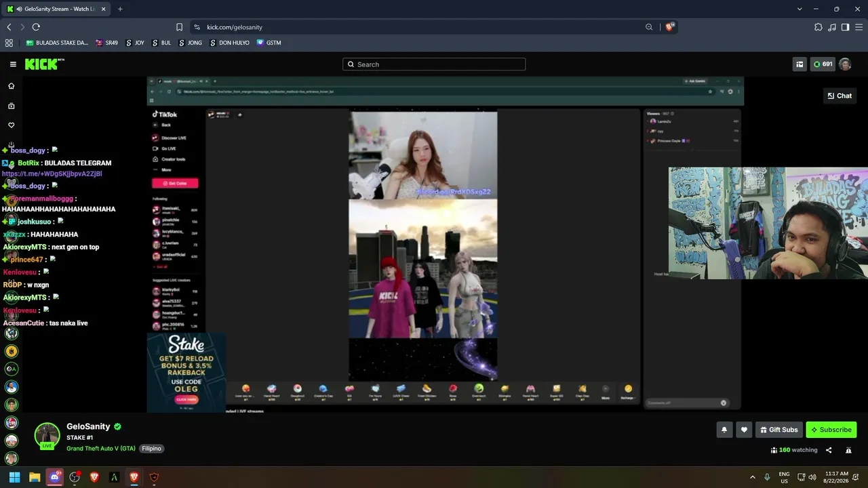Open the leaderboard icon beside the 691 counter
Image resolution: width=868 pixels, height=488 pixels.
[800, 64]
